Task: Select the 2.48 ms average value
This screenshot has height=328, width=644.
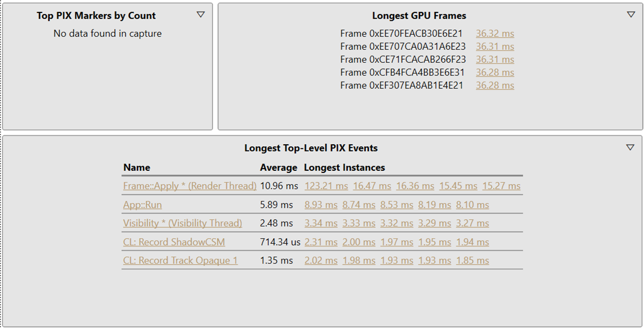Action: [x=277, y=223]
